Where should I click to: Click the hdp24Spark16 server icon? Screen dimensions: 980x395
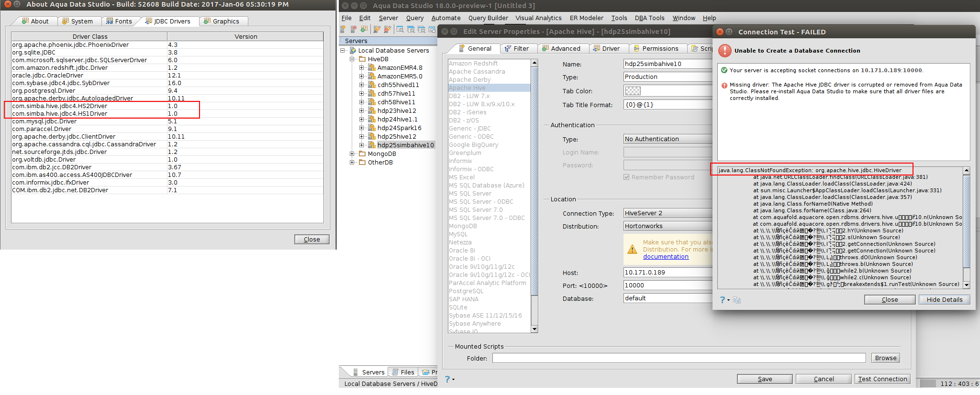tap(371, 128)
